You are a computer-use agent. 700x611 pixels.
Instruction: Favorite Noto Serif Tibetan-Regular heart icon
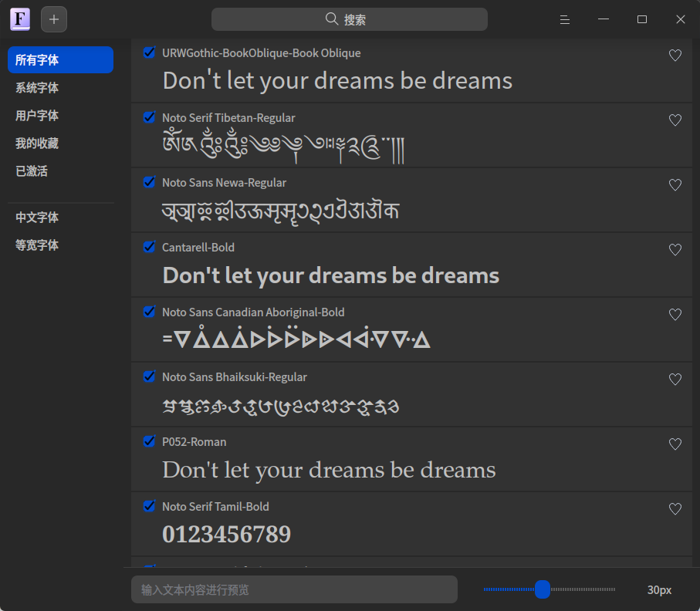(x=675, y=120)
